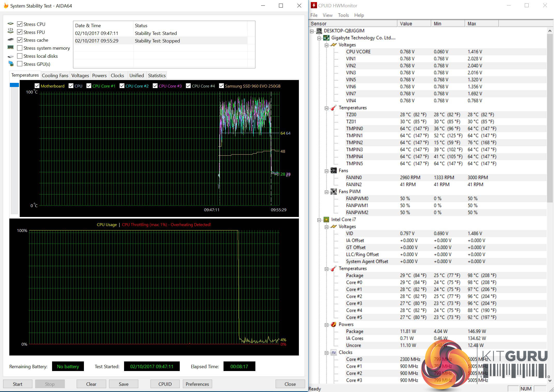Click the thermometer icon beside Intel Temperatures
Viewport: 554px width, 392px height.
pyautogui.click(x=334, y=268)
